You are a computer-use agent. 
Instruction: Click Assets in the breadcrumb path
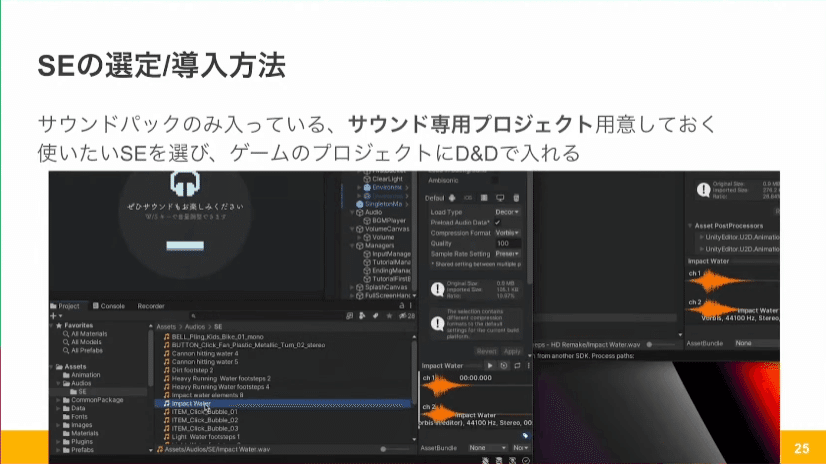tap(166, 327)
